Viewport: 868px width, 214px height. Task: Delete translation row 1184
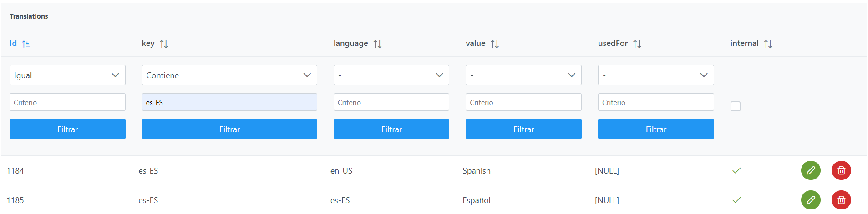841,170
